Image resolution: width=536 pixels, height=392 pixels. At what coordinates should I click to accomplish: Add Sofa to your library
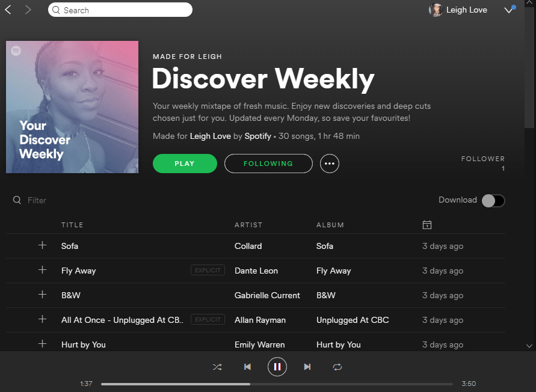[42, 245]
